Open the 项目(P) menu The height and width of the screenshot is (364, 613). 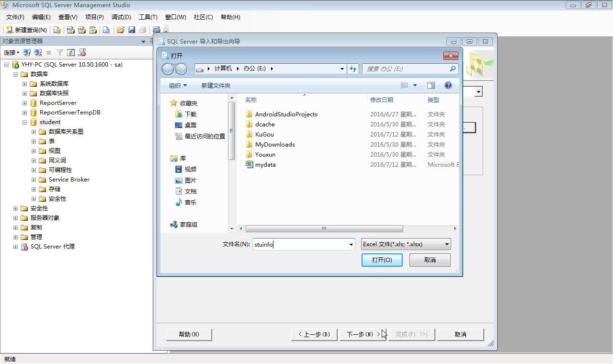(94, 17)
